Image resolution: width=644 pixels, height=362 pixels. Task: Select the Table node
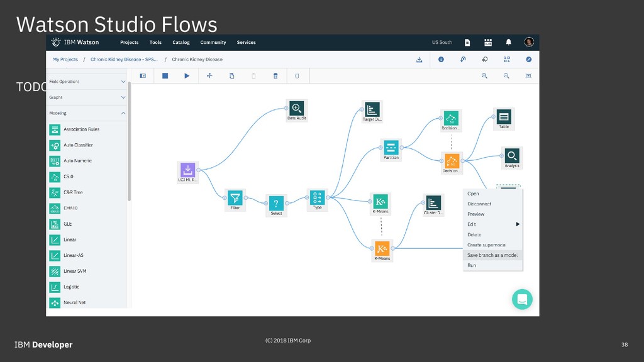pyautogui.click(x=504, y=119)
